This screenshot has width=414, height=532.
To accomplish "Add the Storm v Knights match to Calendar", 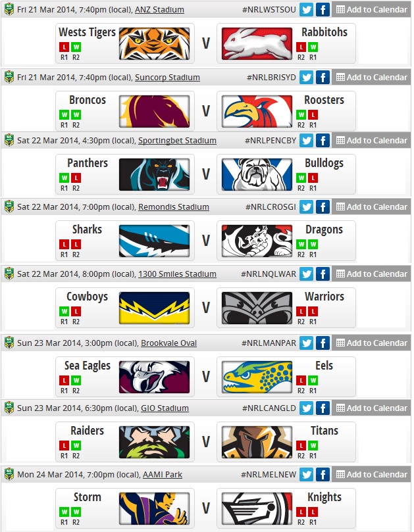I will click(372, 475).
